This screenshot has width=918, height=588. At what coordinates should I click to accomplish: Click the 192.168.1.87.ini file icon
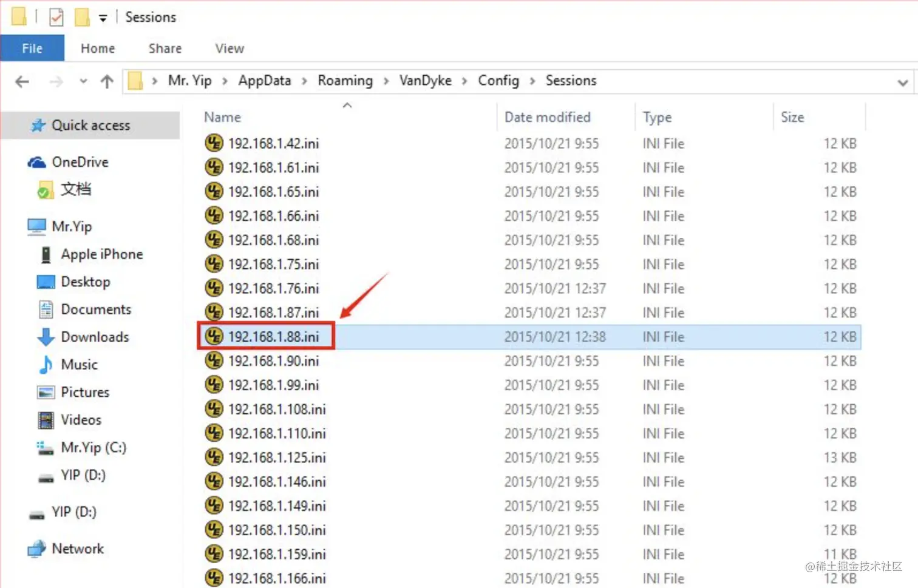point(214,313)
